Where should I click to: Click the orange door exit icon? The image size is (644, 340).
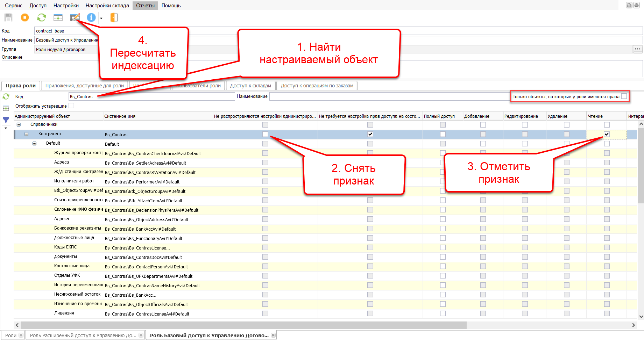click(x=114, y=17)
